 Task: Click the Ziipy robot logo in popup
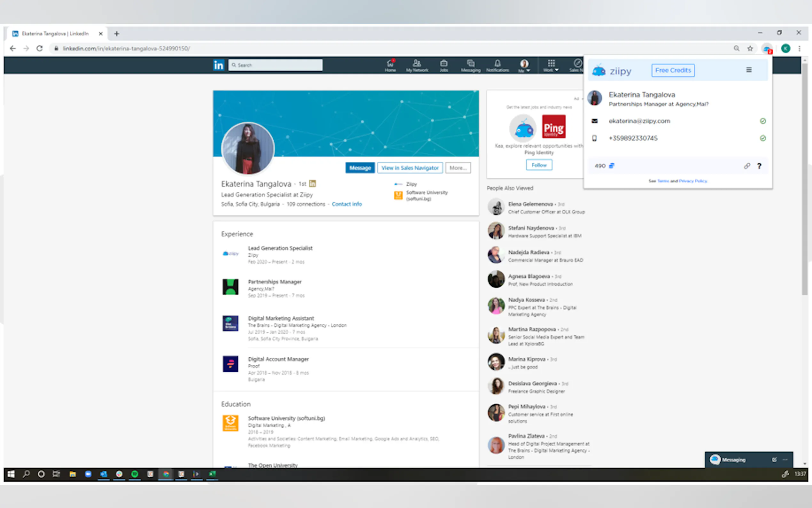[x=598, y=71]
